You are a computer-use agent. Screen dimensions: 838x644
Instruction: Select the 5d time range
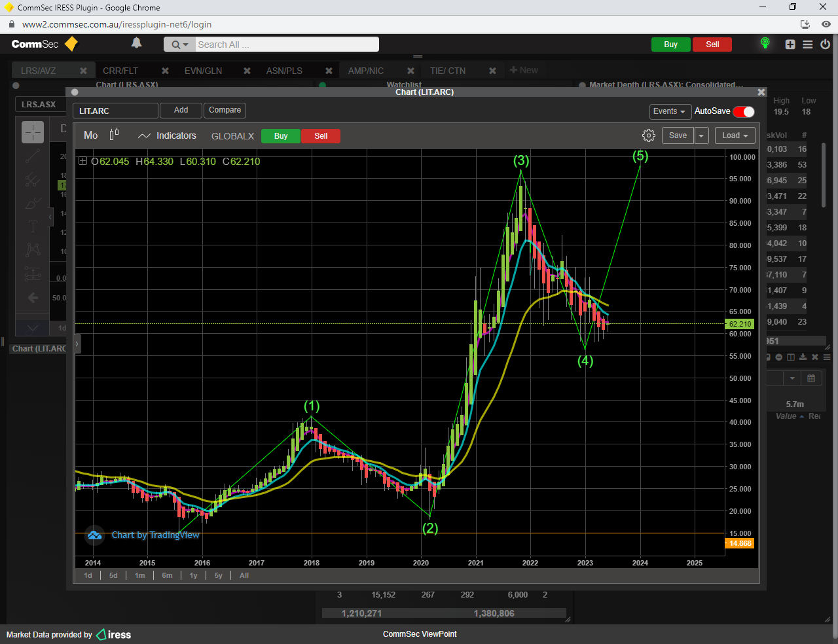[113, 575]
